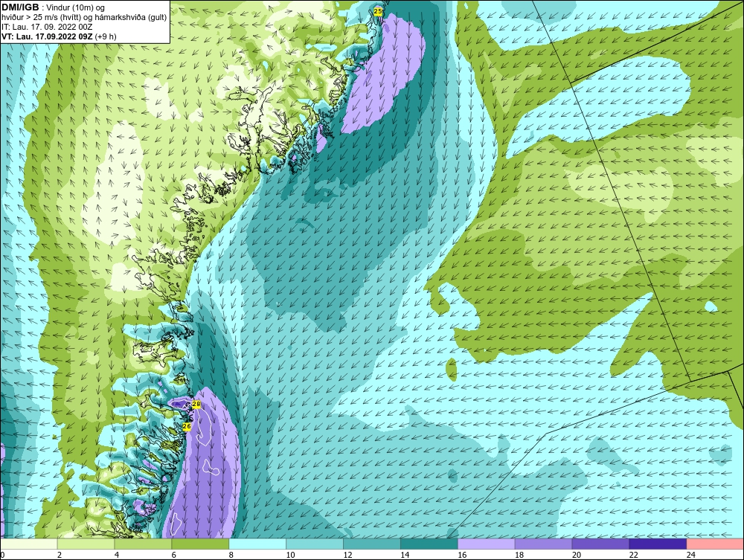Click the legend scale label 24
744x560 pixels.
click(x=691, y=555)
